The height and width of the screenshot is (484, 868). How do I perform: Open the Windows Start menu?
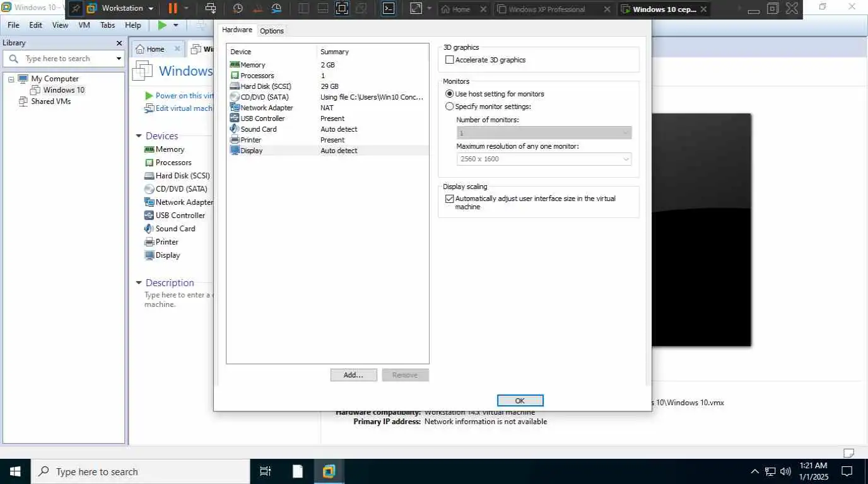click(15, 471)
